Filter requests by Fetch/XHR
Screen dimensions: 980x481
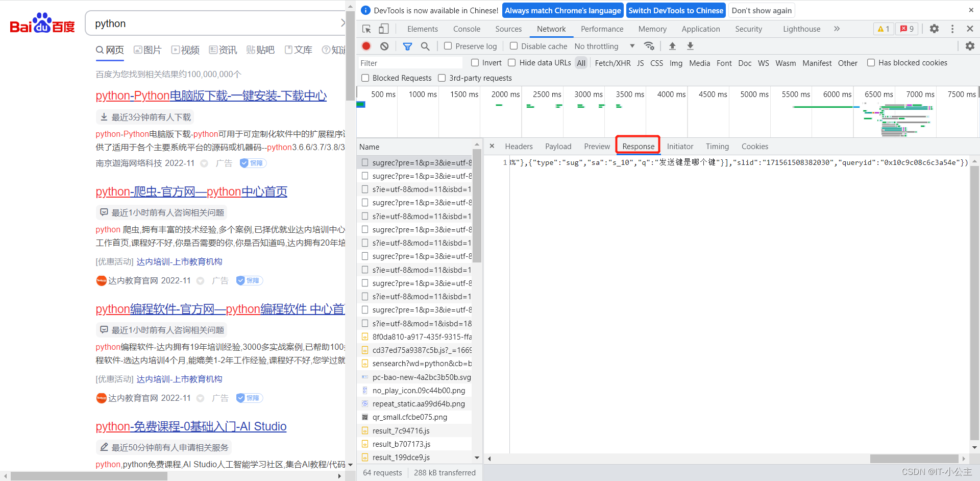pyautogui.click(x=612, y=63)
